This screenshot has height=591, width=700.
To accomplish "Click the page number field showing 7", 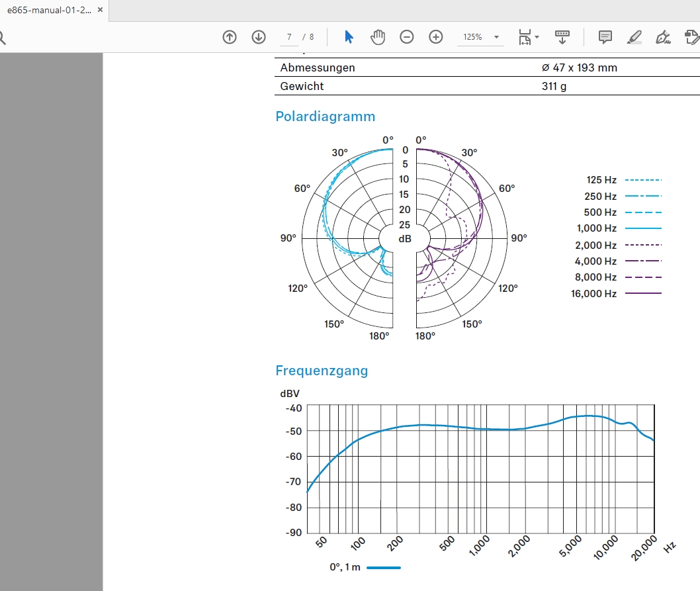I will coord(290,37).
